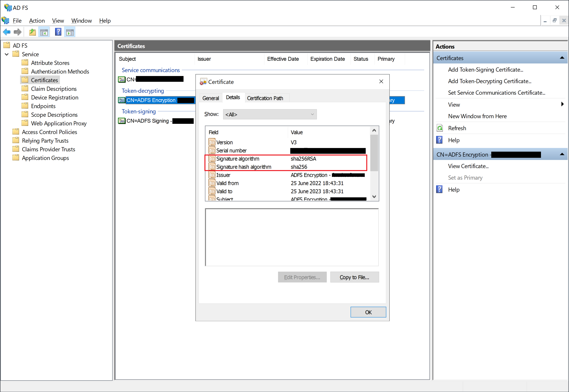This screenshot has width=569, height=392.
Task: Close the Certificate dialog with X
Action: click(x=381, y=81)
